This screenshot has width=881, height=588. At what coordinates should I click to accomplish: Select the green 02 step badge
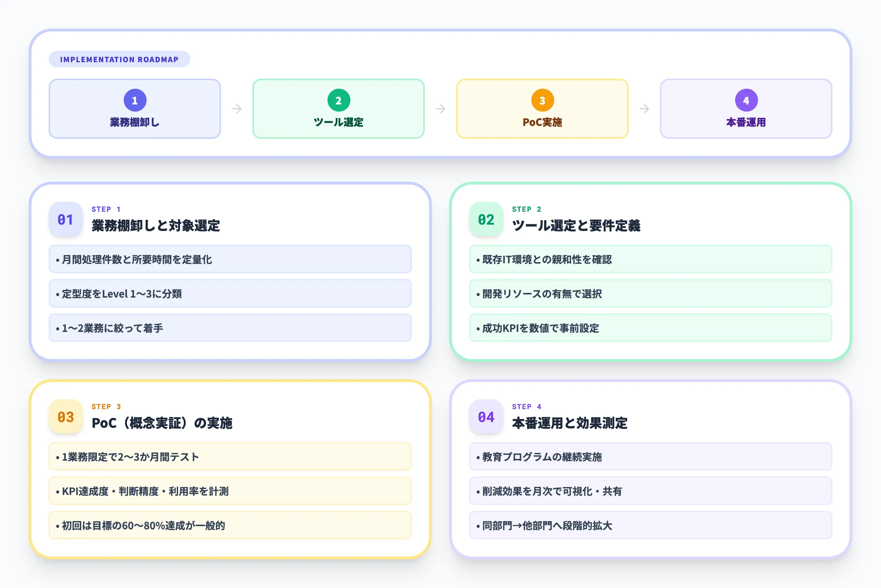click(486, 219)
